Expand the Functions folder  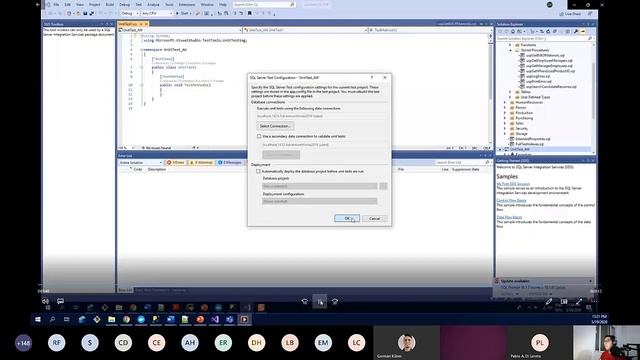511,45
